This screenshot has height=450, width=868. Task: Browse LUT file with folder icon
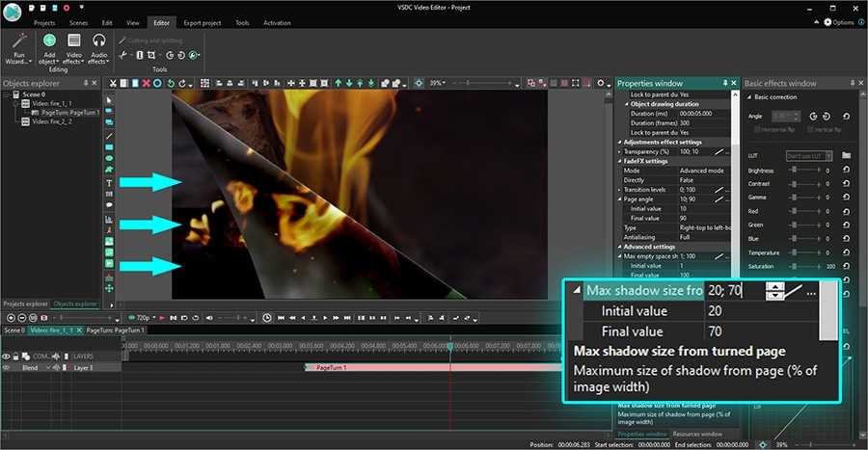click(x=846, y=155)
